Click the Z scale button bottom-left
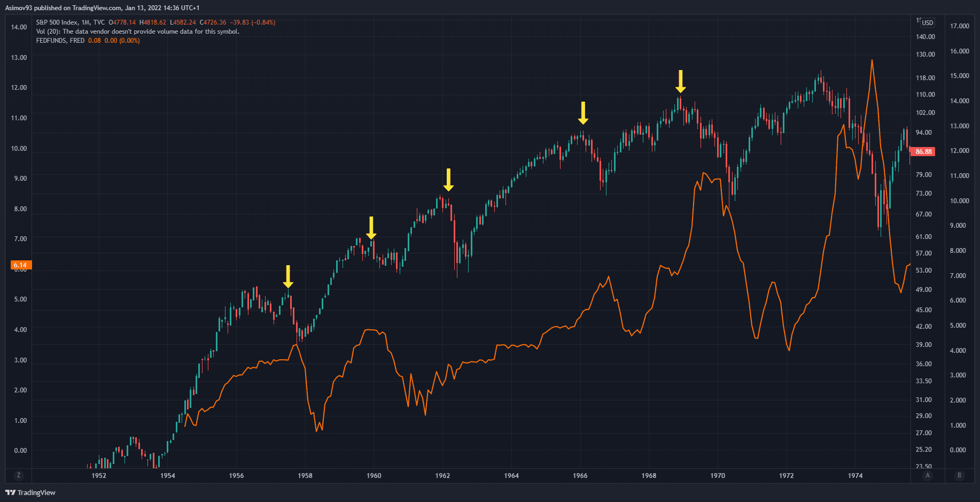 (19, 475)
